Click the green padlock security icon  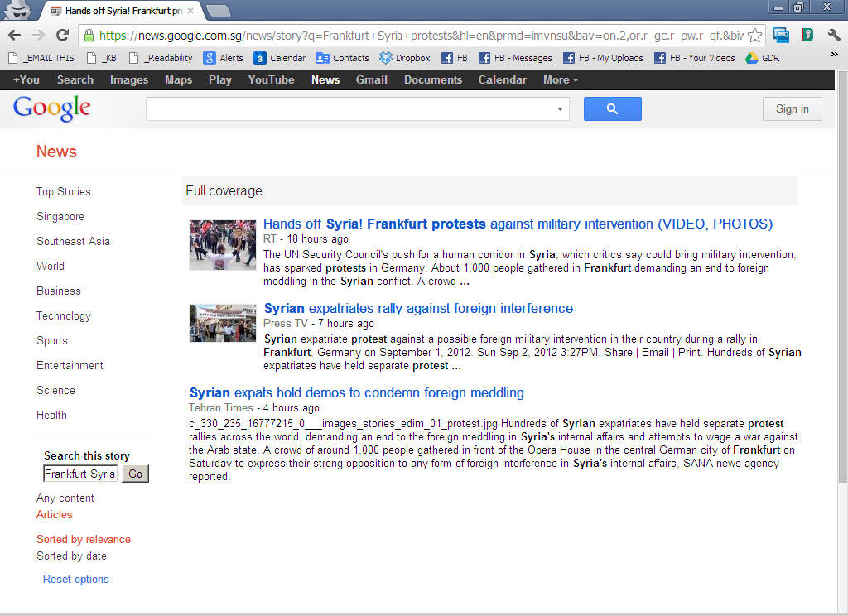(89, 36)
